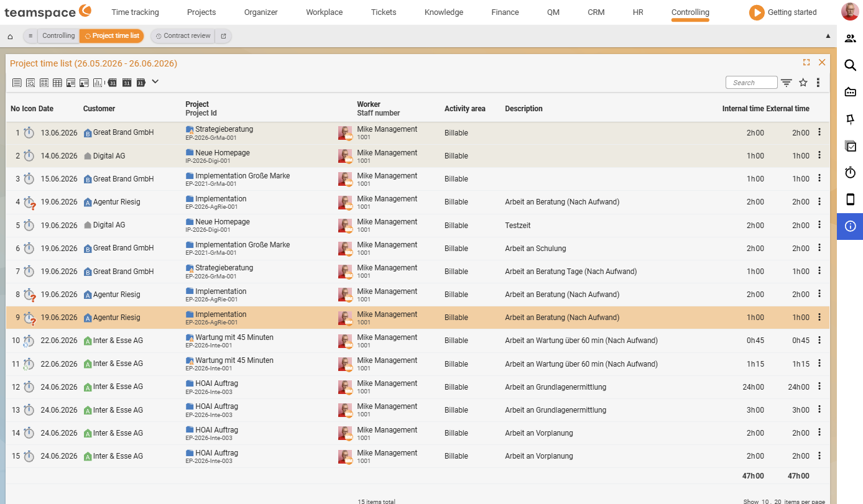863x504 pixels.
Task: Open the briefcase icon in right sidebar
Action: (x=850, y=92)
